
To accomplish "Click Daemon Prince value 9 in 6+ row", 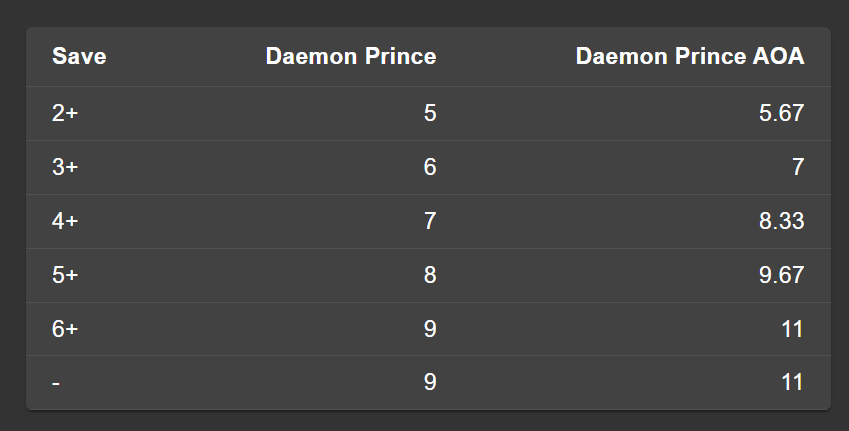I will coord(430,329).
